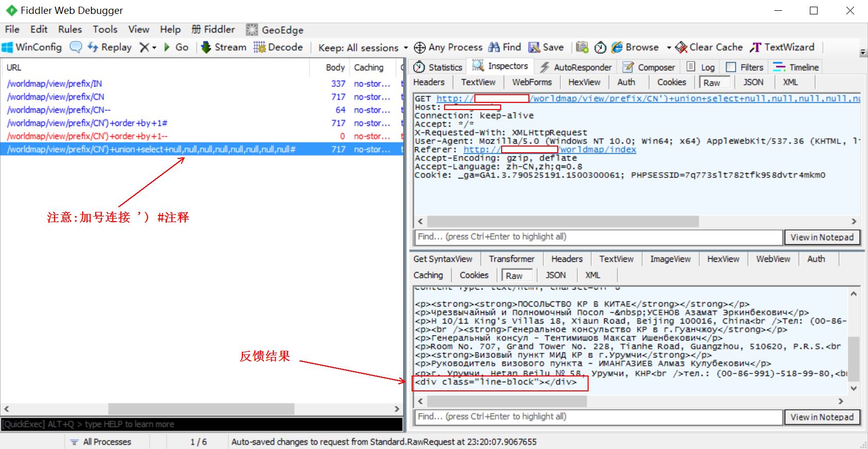The image size is (868, 449).
Task: Replay the selected session
Action: [110, 47]
